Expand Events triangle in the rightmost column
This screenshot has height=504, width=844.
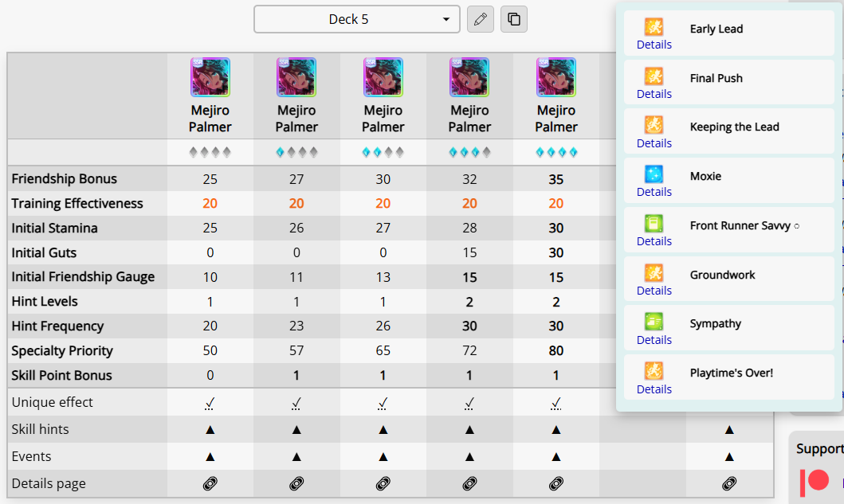[728, 457]
